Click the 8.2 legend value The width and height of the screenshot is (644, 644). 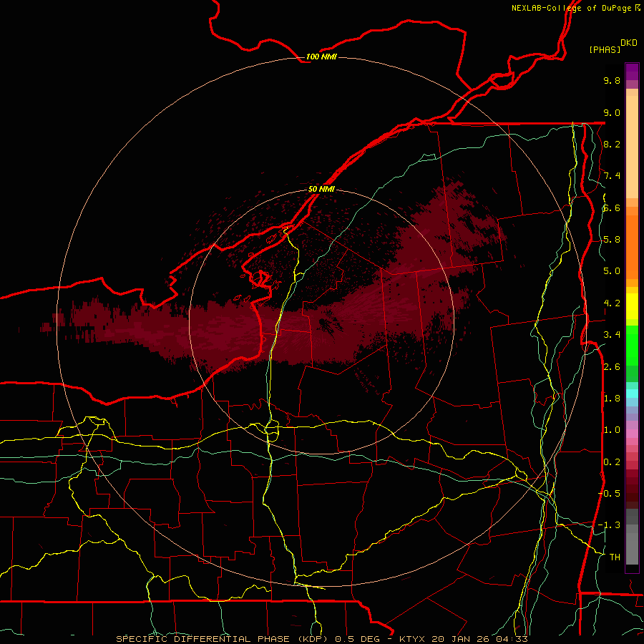(612, 144)
